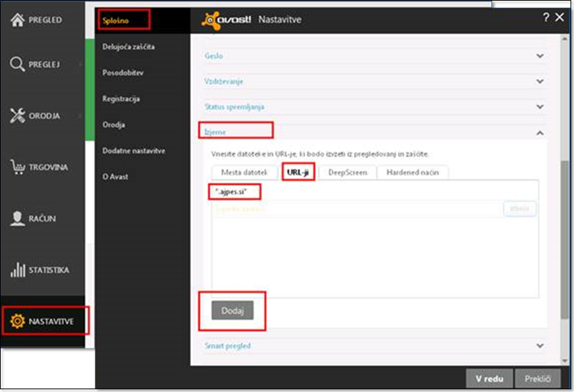Click the empty URL input field

(357, 209)
